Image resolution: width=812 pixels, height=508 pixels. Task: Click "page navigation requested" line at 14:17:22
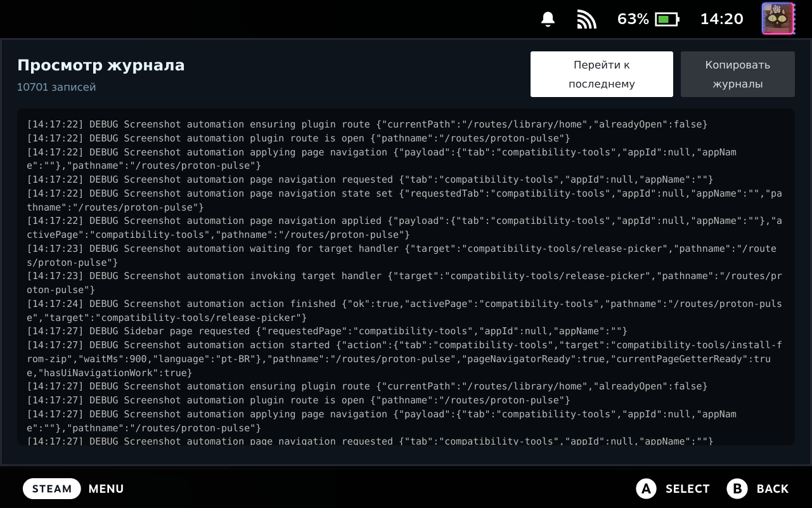[370, 179]
